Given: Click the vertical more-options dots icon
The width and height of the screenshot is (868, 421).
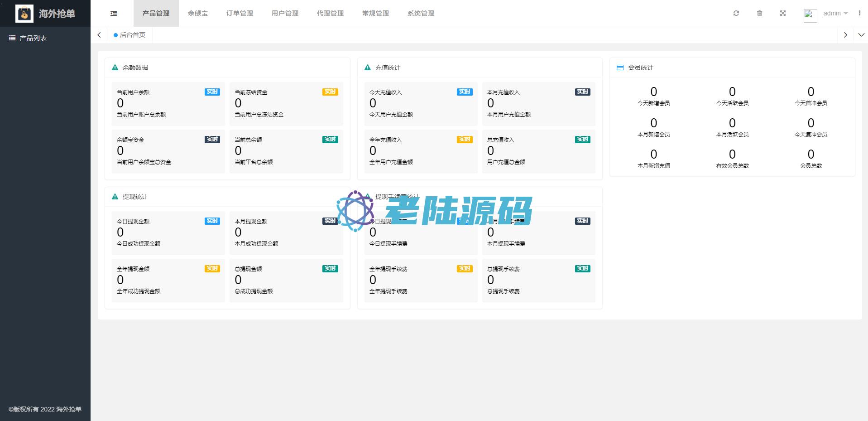Looking at the screenshot, I should [859, 14].
